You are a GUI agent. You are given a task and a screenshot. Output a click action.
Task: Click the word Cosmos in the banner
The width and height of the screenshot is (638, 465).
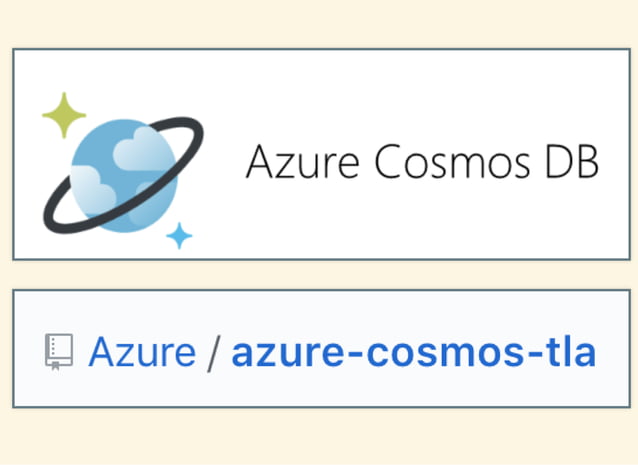[452, 162]
